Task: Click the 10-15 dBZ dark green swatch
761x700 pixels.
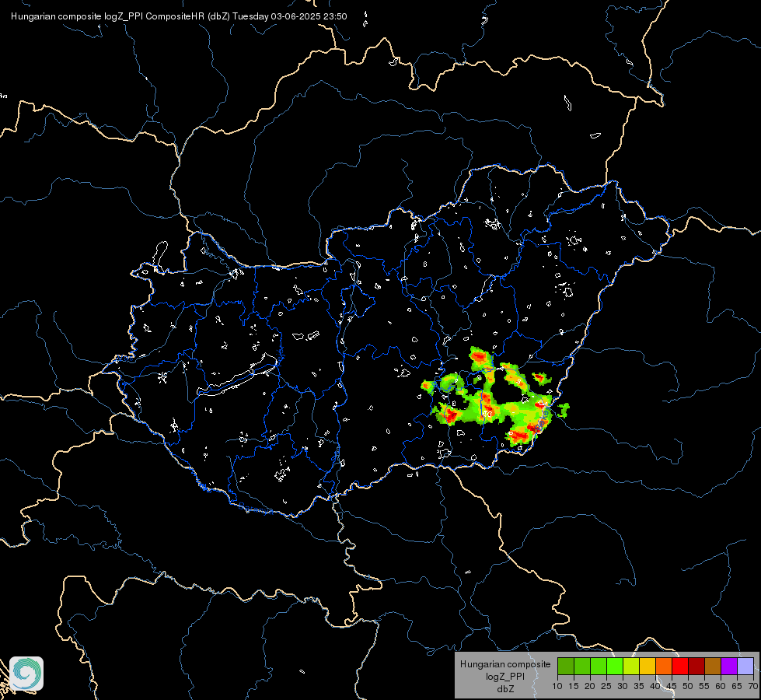Action: coord(566,666)
